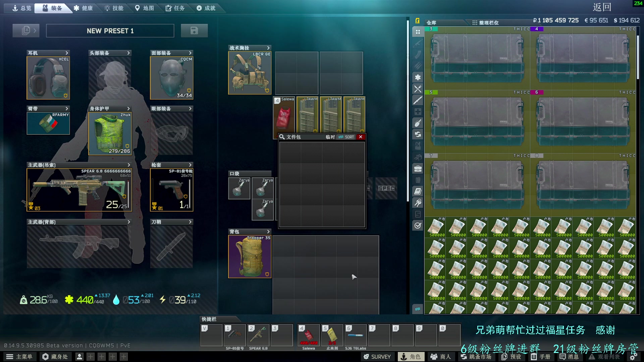Image resolution: width=644 pixels, height=362 pixels.
Task: Select the SP-81 flare pistol in holster
Action: (172, 190)
